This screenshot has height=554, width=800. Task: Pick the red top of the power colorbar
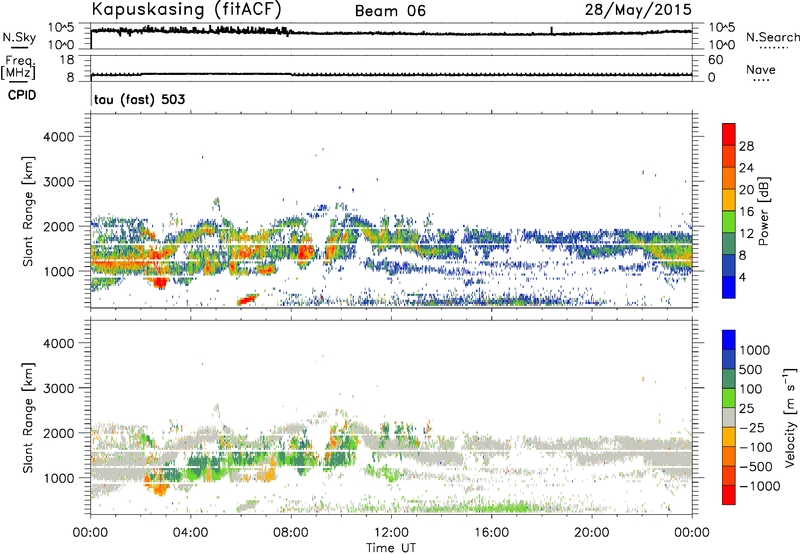[x=729, y=134]
